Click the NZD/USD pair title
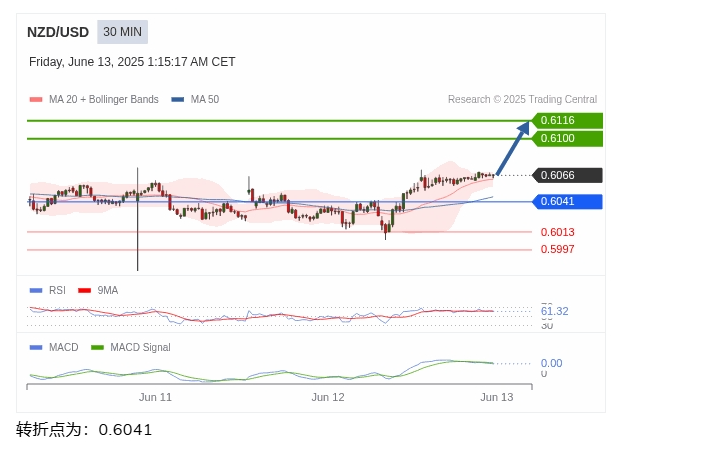 click(x=58, y=32)
